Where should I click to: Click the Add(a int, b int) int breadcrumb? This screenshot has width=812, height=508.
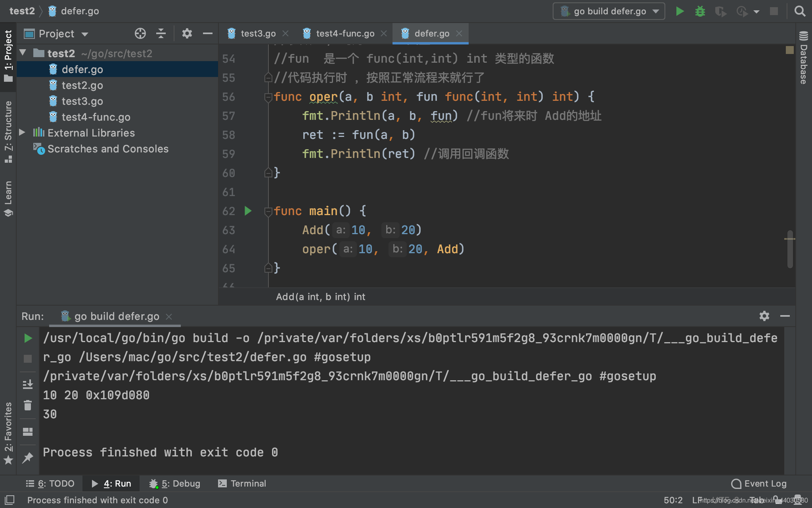click(321, 296)
